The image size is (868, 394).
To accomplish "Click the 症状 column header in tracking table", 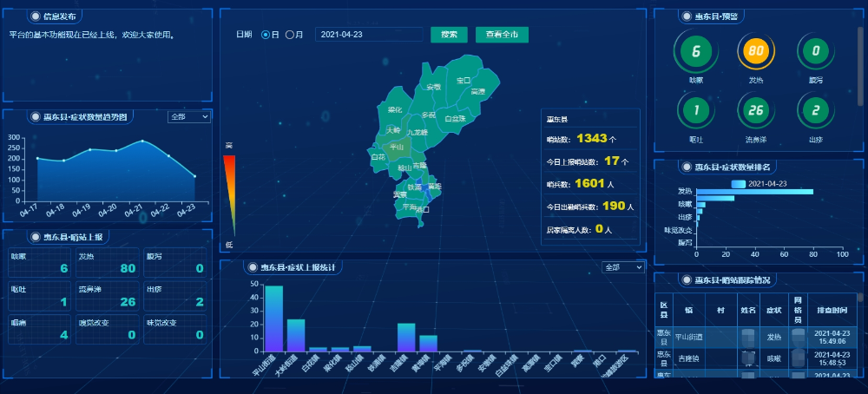I will coord(773,308).
